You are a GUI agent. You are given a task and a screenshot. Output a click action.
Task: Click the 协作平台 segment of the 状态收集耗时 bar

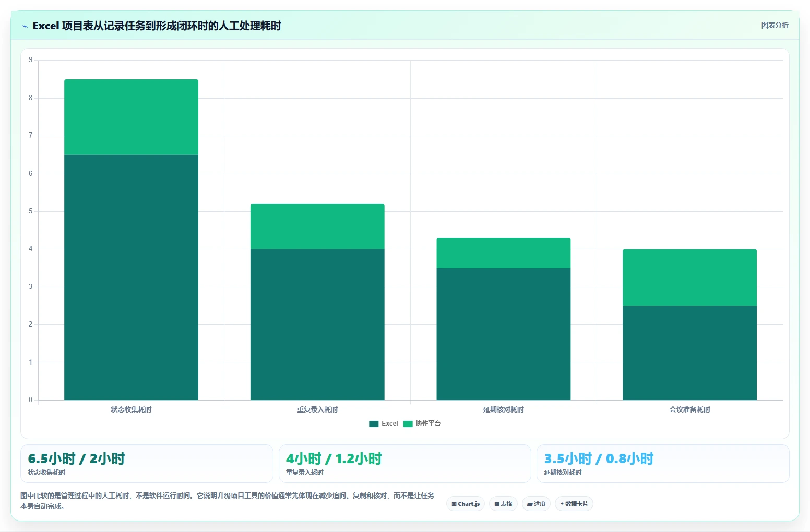(x=131, y=117)
